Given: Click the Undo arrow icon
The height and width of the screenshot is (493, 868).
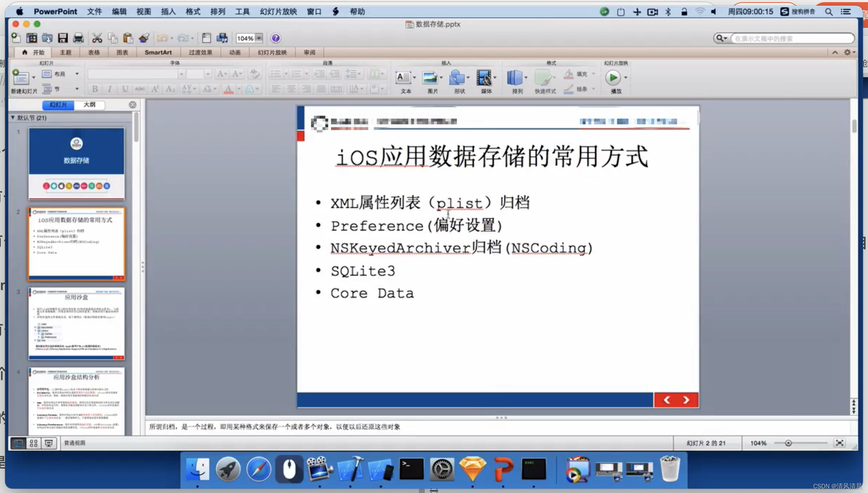Looking at the screenshot, I should pos(162,38).
